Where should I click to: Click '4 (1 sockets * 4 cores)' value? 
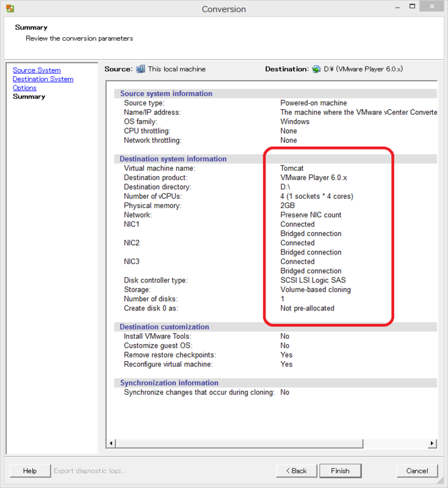coord(317,196)
